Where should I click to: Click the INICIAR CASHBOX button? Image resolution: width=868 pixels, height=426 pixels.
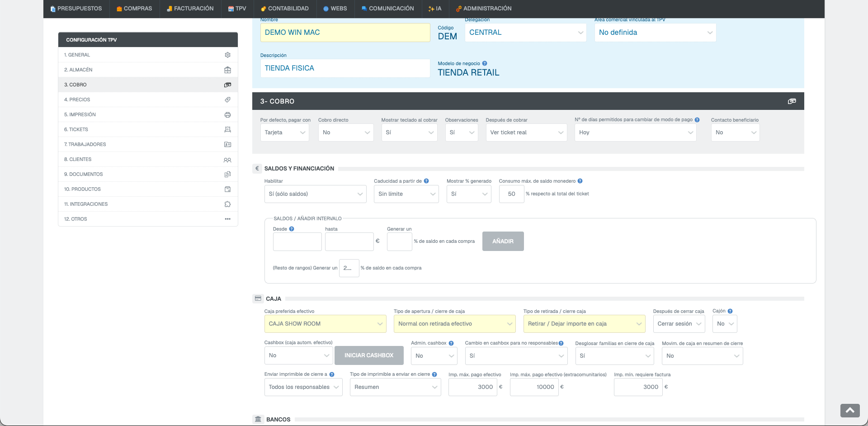369,355
